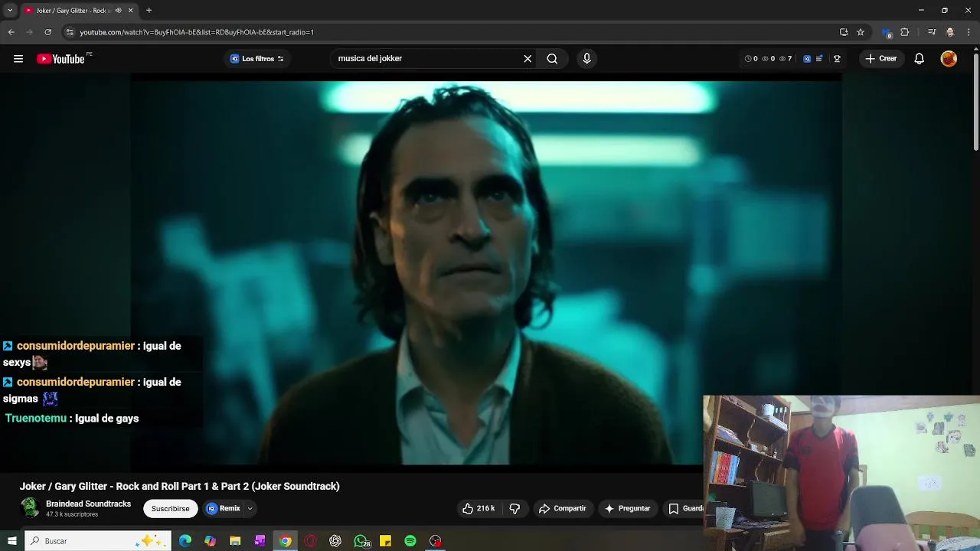Open Spotify from the taskbar
This screenshot has height=551, width=980.
click(x=410, y=541)
